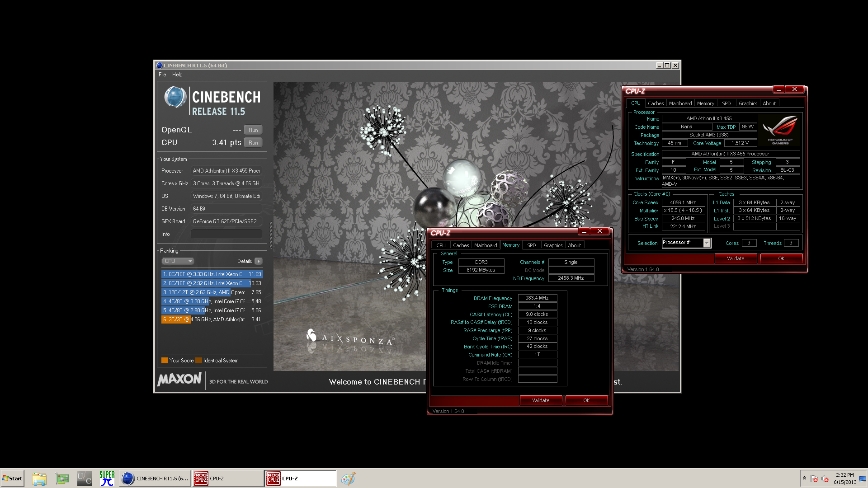
Task: Click Validate in memory CPU-Z window
Action: click(541, 400)
